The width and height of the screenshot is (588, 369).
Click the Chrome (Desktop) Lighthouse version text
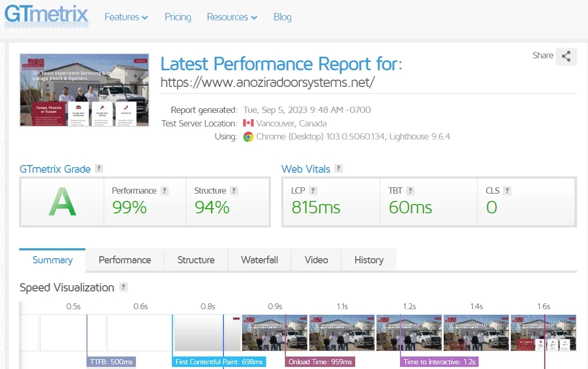(353, 137)
